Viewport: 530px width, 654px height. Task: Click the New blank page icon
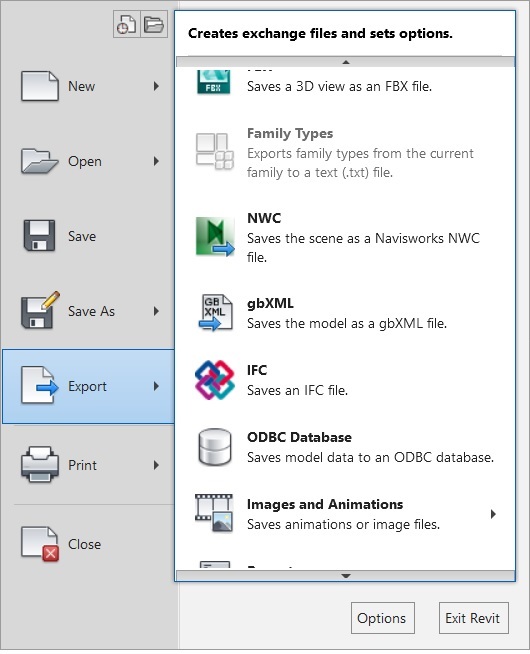click(x=40, y=86)
